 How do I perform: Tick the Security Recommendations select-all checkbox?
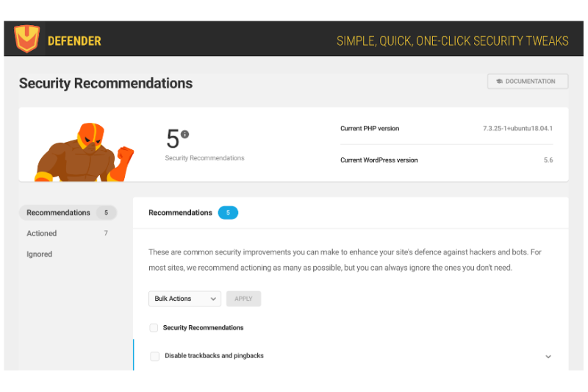pyautogui.click(x=154, y=328)
